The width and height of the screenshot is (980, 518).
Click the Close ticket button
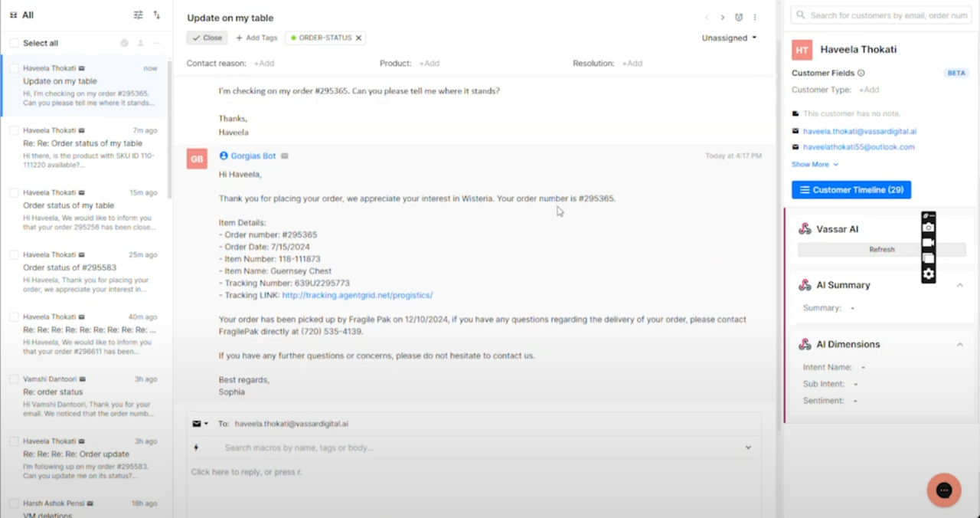pyautogui.click(x=207, y=38)
